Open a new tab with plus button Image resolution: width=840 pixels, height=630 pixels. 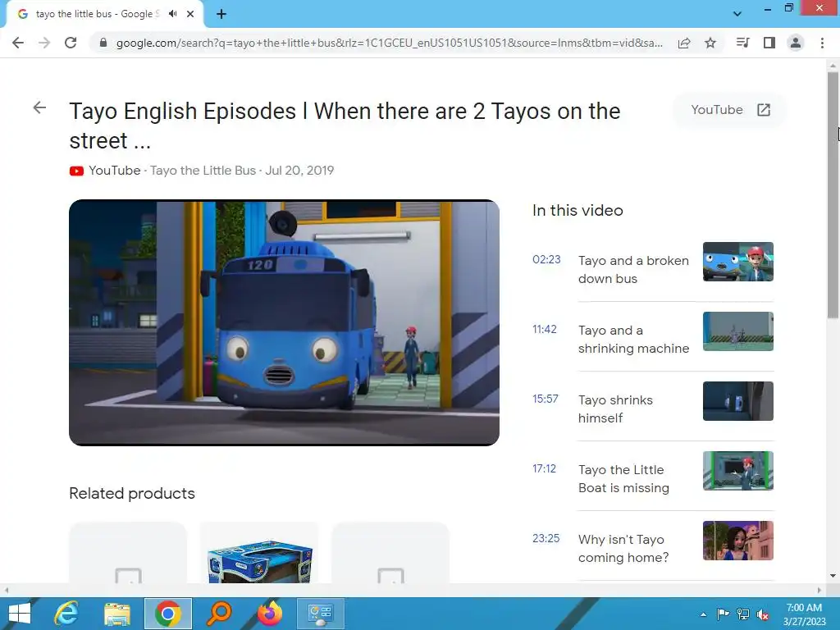(x=221, y=15)
